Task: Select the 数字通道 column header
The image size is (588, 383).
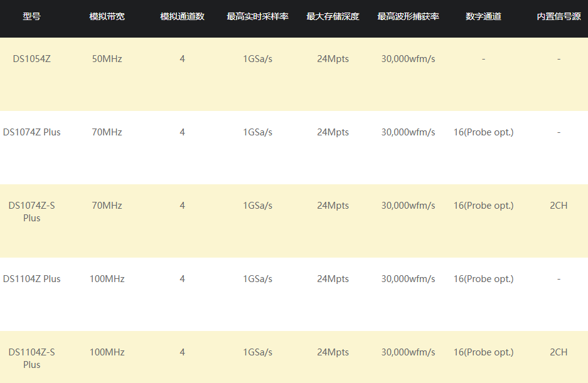Action: [483, 16]
